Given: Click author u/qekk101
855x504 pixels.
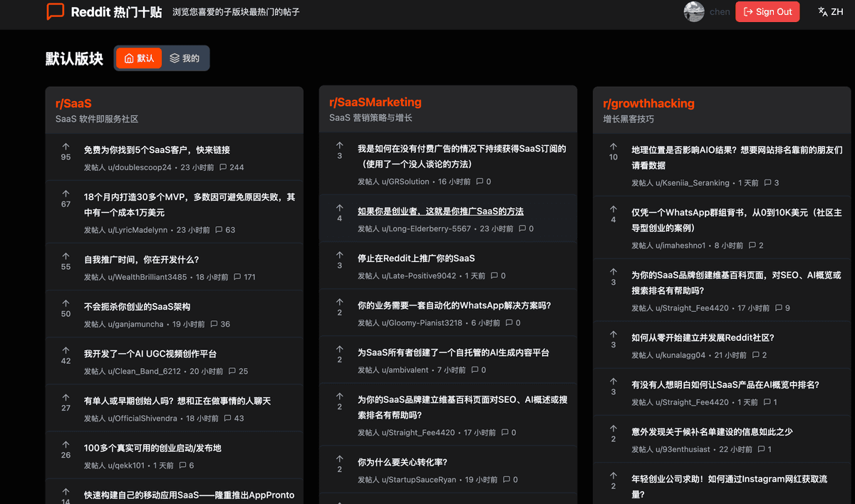Looking at the screenshot, I should 126,465.
